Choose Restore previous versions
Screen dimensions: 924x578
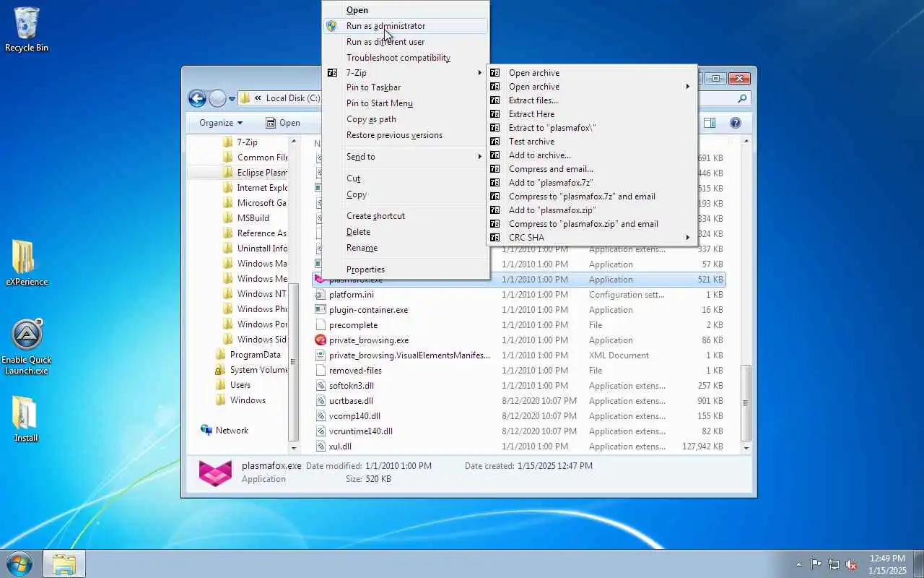point(406,135)
